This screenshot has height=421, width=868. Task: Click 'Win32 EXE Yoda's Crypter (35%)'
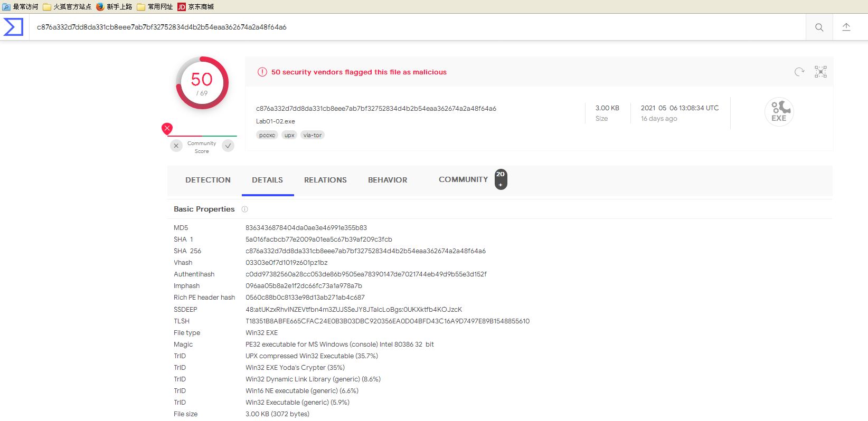click(295, 368)
